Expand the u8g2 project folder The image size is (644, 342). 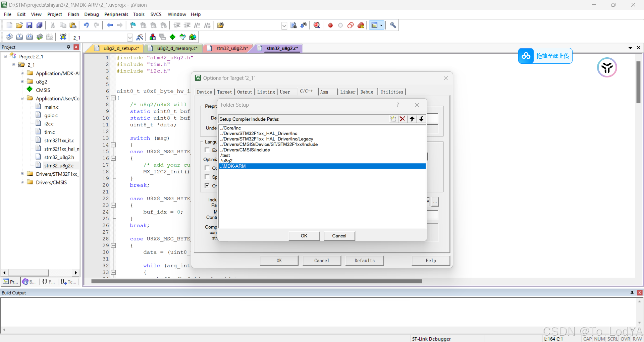pos(22,81)
